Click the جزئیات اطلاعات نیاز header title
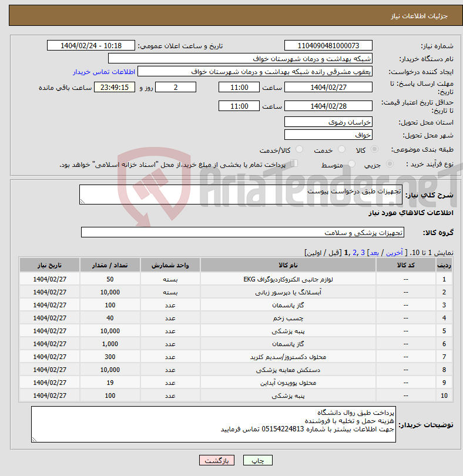Image resolution: width=463 pixels, height=476 pixels. [419, 16]
